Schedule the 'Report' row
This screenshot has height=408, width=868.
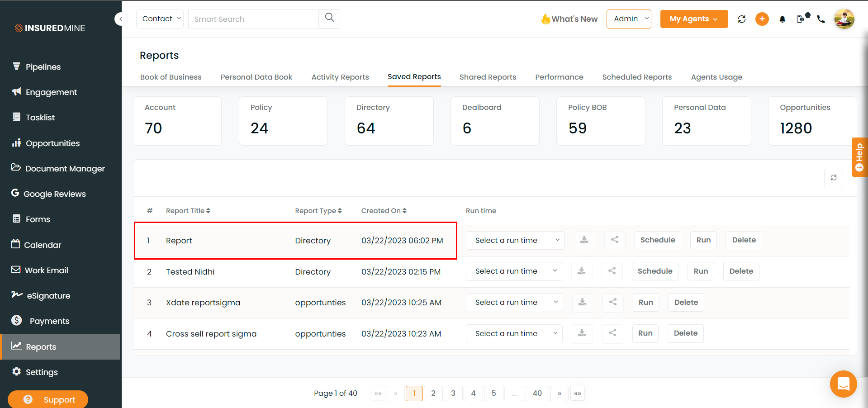click(x=658, y=240)
